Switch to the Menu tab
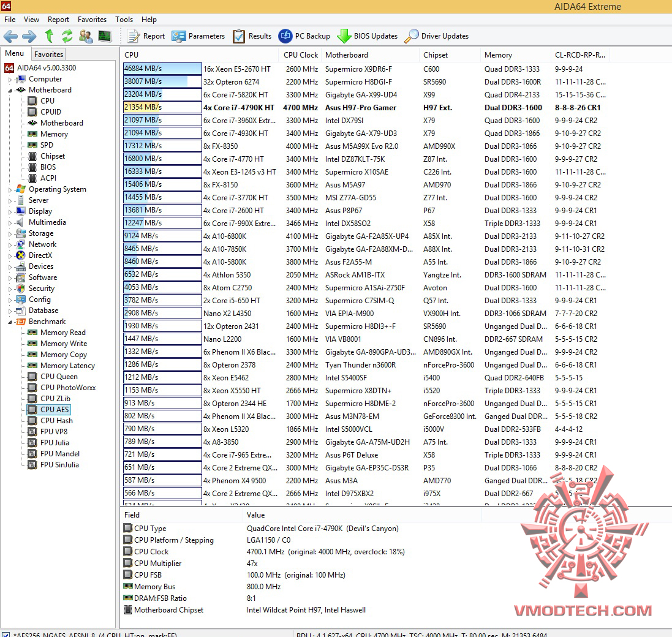The width and height of the screenshot is (672, 637). (14, 53)
